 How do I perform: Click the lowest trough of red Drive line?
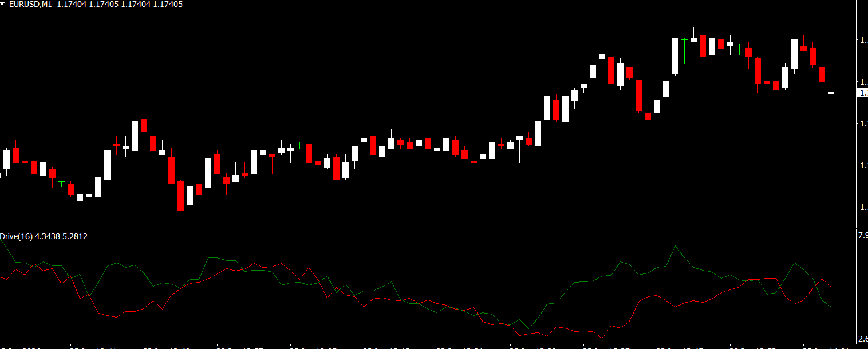point(602,338)
